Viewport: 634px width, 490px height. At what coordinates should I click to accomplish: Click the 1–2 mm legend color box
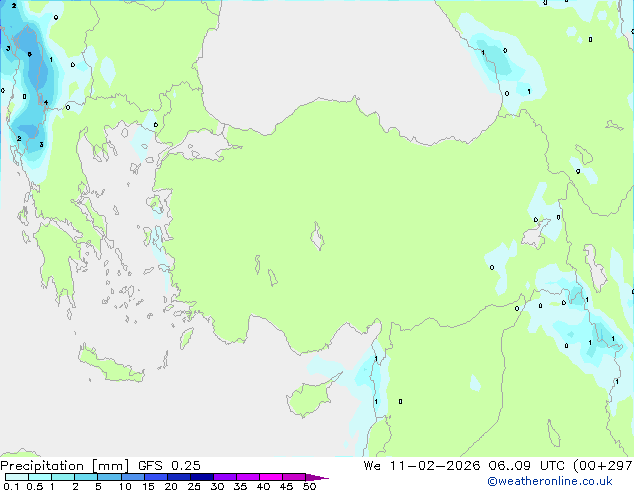coord(63,477)
